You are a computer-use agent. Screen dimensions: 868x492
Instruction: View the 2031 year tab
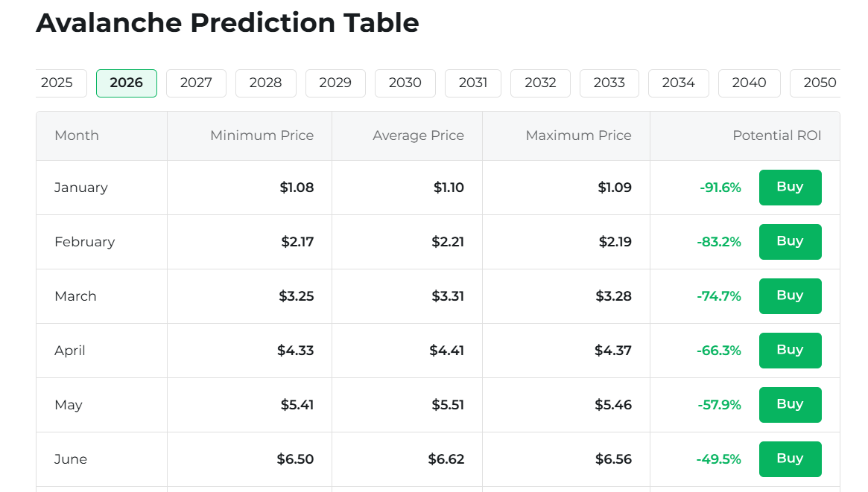(473, 83)
